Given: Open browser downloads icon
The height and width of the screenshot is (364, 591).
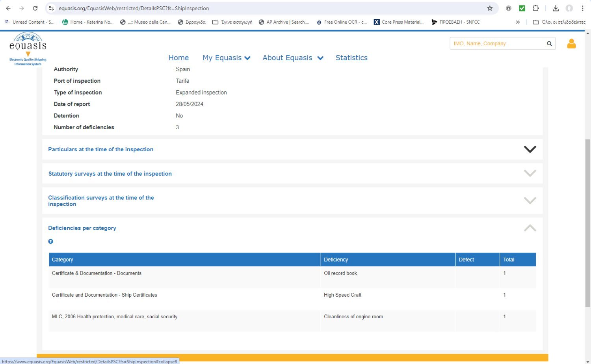Looking at the screenshot, I should (556, 8).
